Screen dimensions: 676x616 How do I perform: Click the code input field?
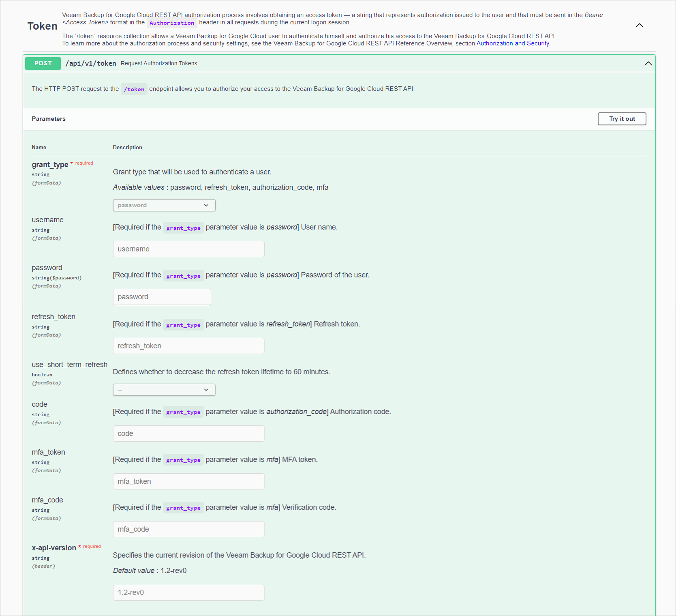pyautogui.click(x=189, y=434)
